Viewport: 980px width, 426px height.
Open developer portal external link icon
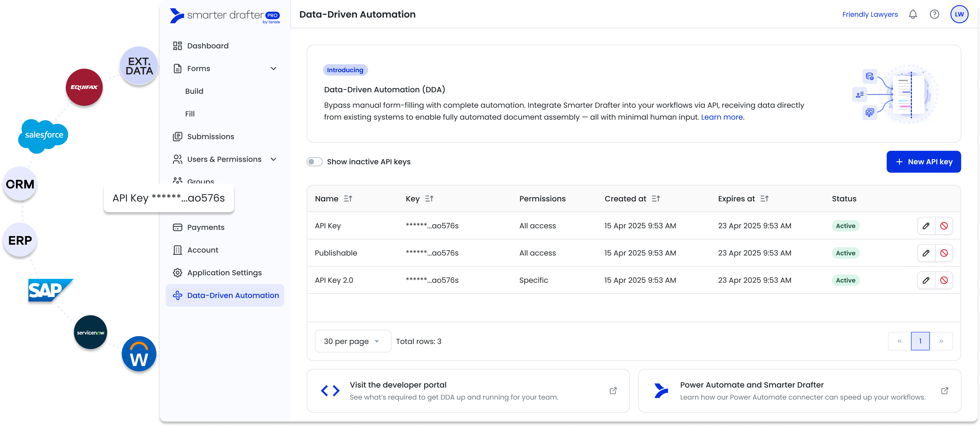click(613, 391)
